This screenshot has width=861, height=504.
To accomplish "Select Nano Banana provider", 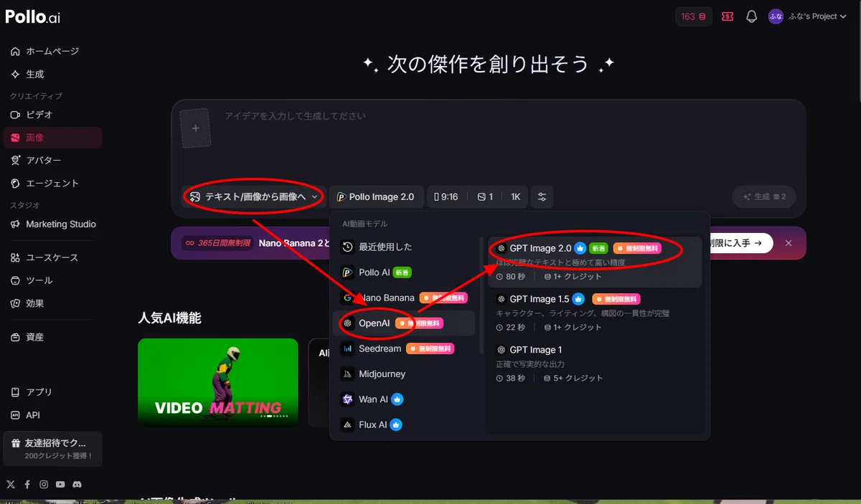I will [404, 298].
